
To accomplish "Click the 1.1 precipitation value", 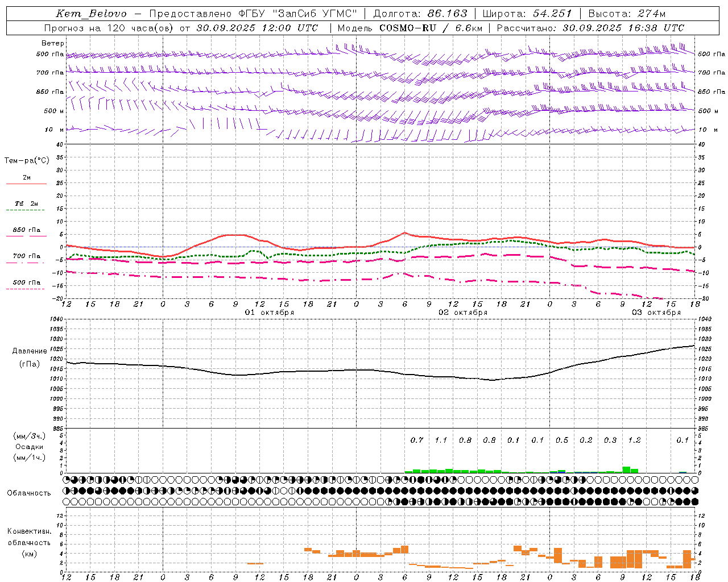I will (441, 440).
